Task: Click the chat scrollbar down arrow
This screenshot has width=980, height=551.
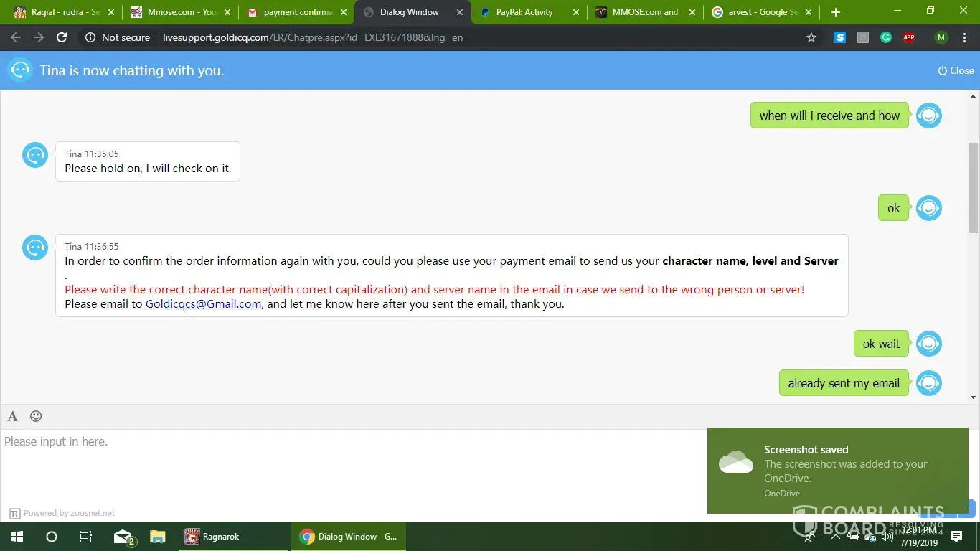Action: [973, 397]
